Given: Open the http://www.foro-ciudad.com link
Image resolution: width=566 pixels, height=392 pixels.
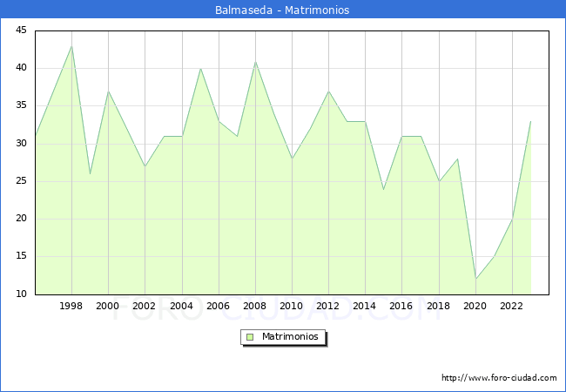Looking at the screenshot, I should (499, 378).
